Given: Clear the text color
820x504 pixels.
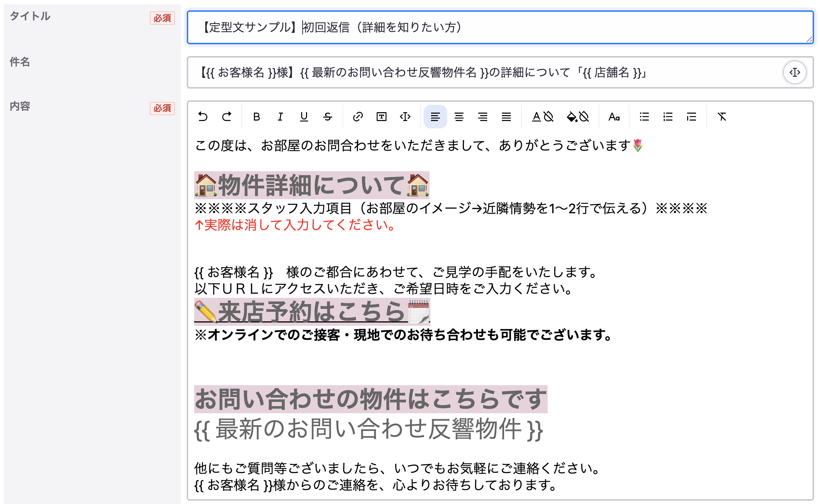Looking at the screenshot, I should click(x=549, y=117).
